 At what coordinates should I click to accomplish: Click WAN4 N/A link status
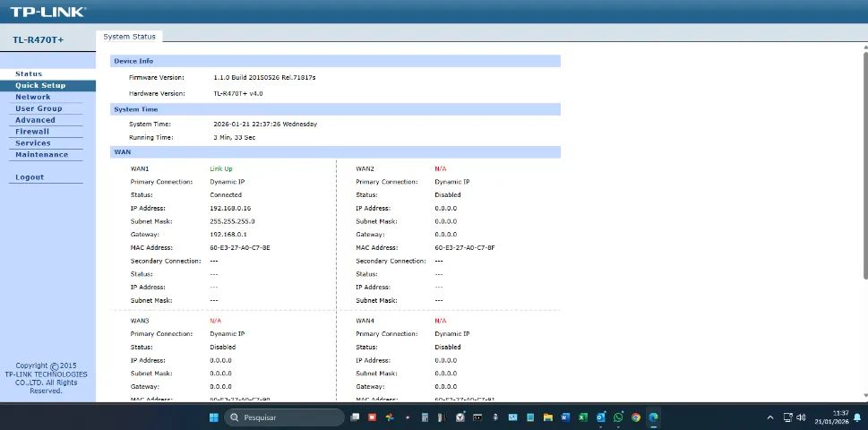pyautogui.click(x=441, y=321)
